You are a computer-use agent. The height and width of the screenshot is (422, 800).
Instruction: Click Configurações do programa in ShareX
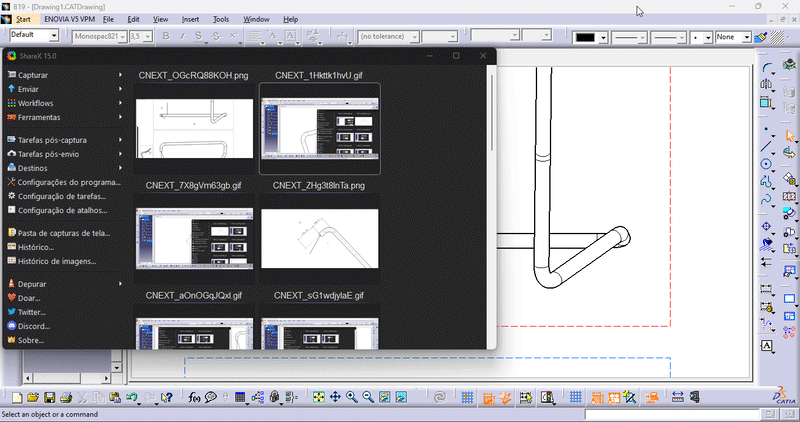65,182
